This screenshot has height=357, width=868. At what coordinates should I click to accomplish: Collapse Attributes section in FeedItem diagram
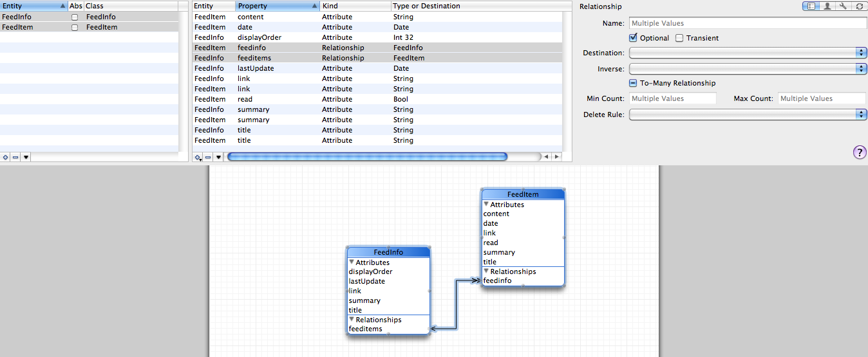(x=486, y=205)
